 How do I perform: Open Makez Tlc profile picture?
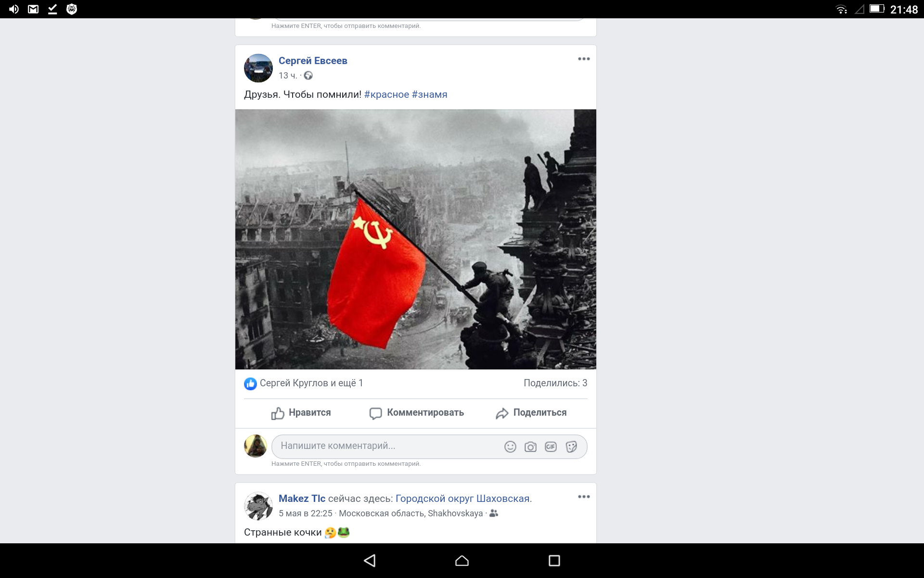click(x=258, y=506)
